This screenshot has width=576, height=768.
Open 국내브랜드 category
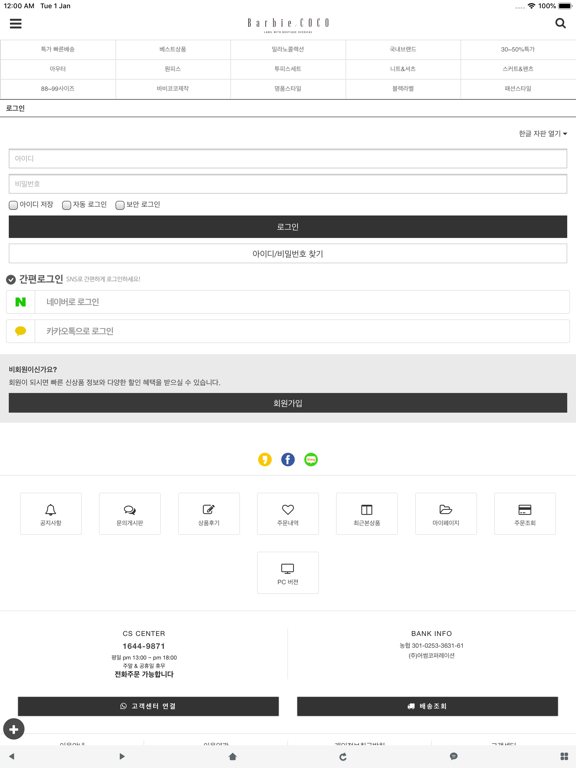click(403, 49)
